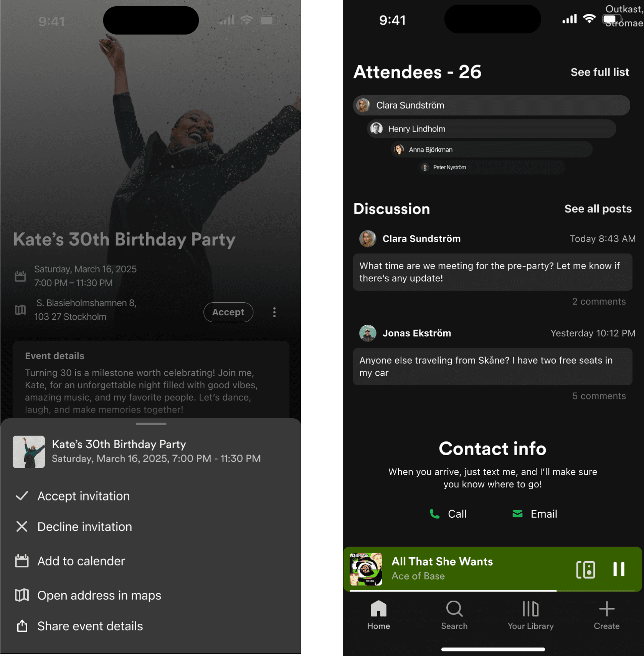Expand the 5 comments thread
This screenshot has height=656, width=644.
click(599, 396)
